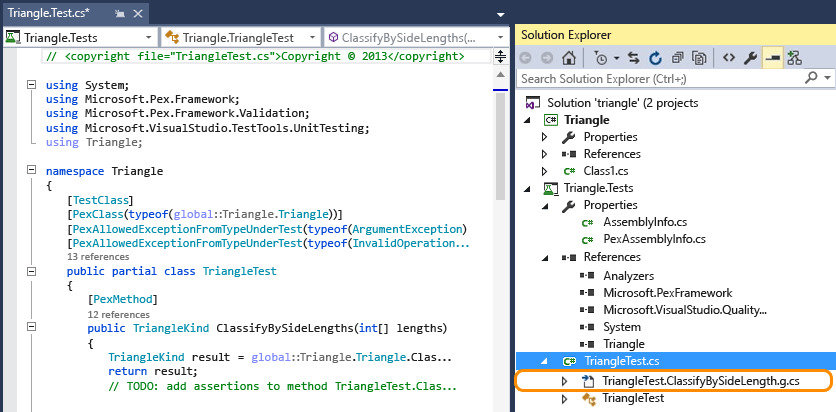Expand Properties under the Triangle project
This screenshot has height=412, width=836.
tap(544, 137)
